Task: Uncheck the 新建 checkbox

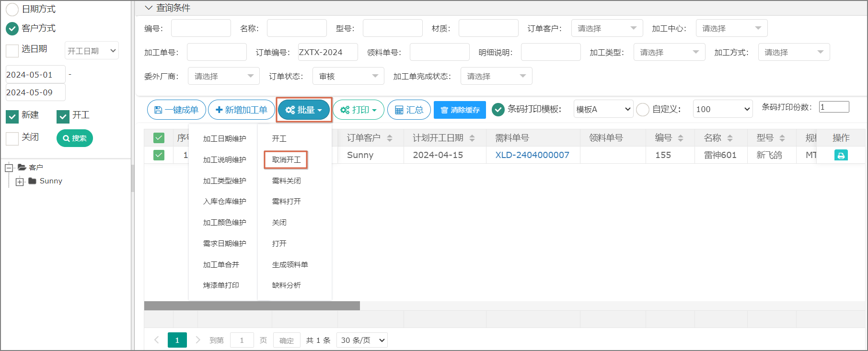Action: click(x=12, y=116)
